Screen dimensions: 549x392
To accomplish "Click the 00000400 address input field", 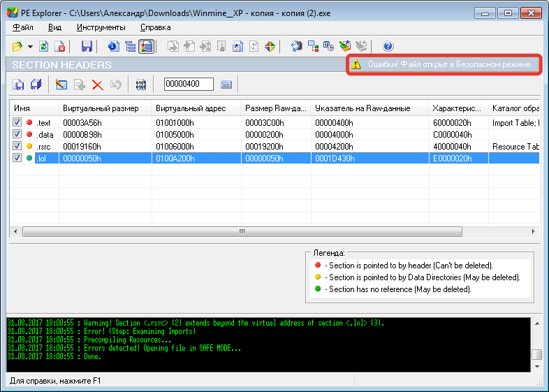I will [189, 85].
